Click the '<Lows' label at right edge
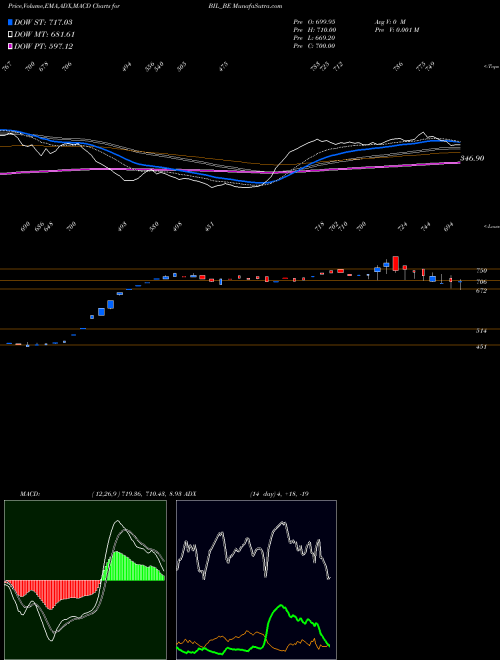Viewport: 500px width, 660px height. (491, 226)
